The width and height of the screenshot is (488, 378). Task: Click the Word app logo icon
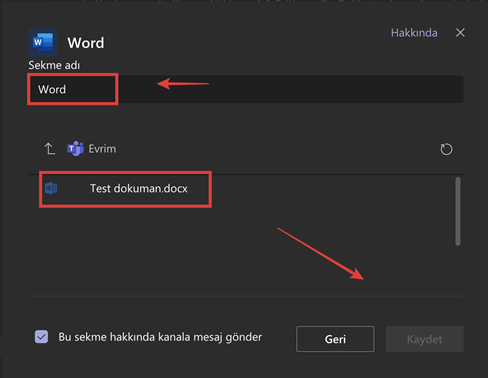click(43, 42)
